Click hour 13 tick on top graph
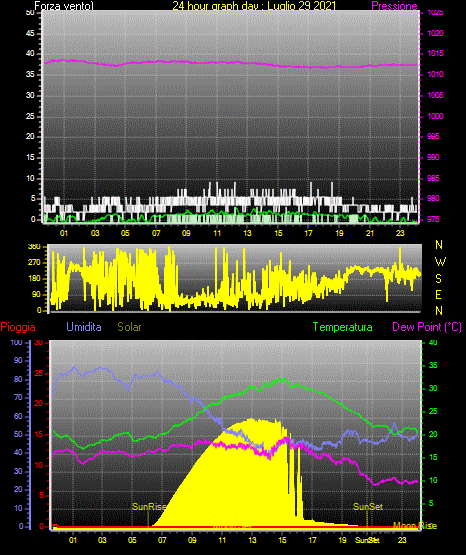The height and width of the screenshot is (555, 466). pos(247,233)
